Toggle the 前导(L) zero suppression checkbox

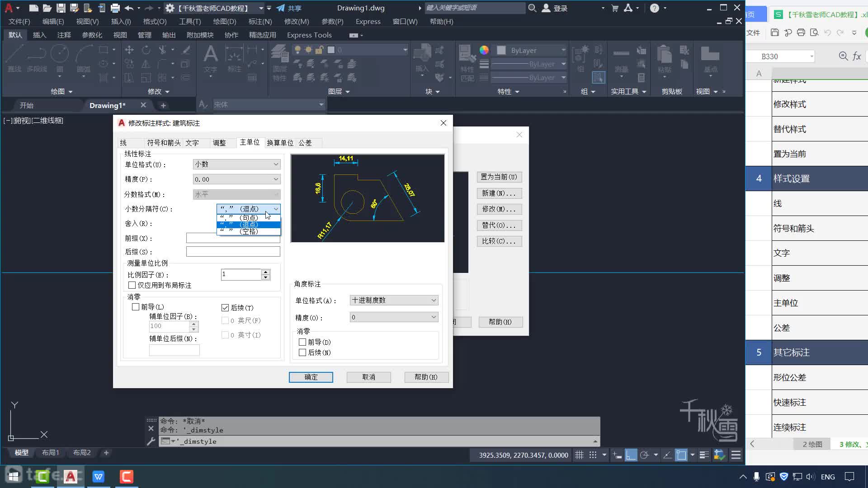pos(136,307)
